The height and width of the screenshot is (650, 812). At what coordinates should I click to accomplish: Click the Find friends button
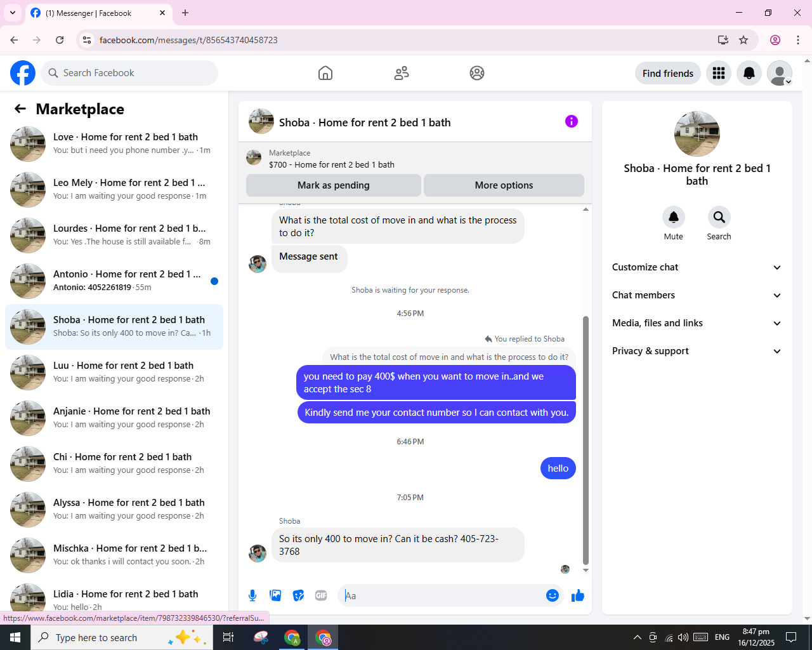[x=668, y=73]
